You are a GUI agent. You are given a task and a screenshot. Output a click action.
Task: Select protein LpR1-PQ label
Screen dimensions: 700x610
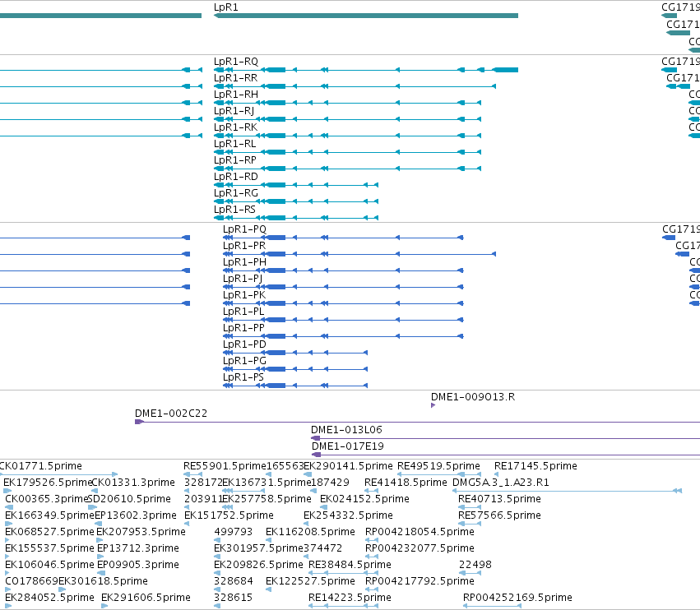point(244,229)
